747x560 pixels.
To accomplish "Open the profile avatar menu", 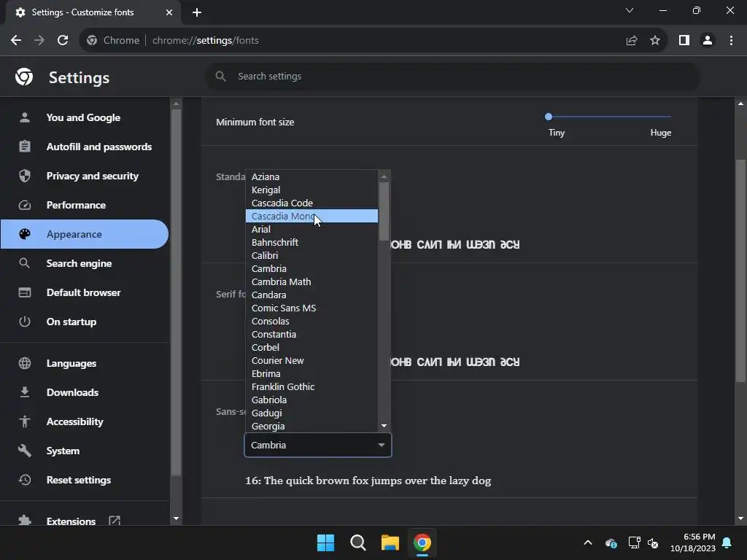I will (x=708, y=41).
